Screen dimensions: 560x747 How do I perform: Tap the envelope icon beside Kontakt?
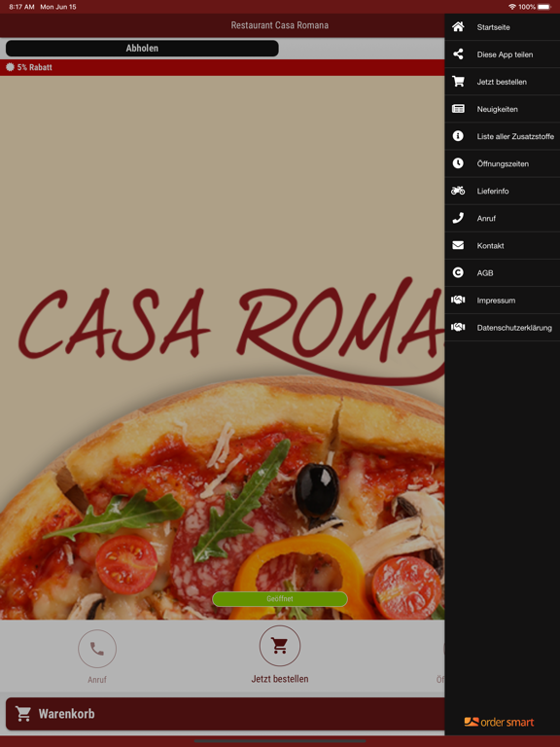pyautogui.click(x=458, y=245)
